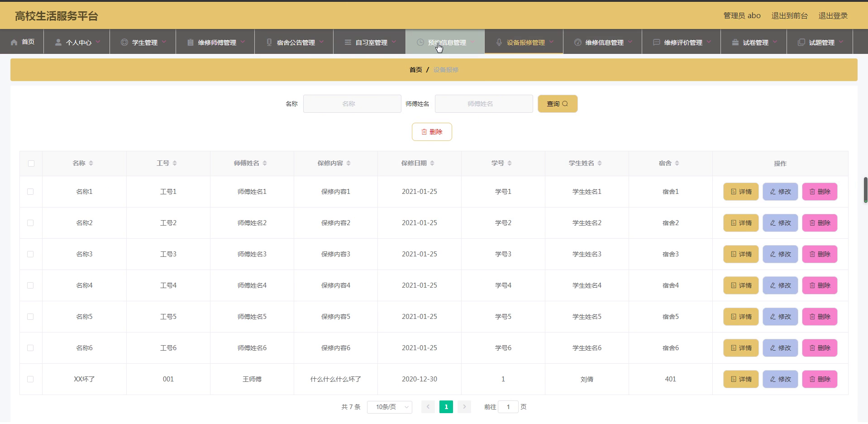The width and height of the screenshot is (868, 424).
Task: Open the 试卷管理 menu
Action: point(754,42)
